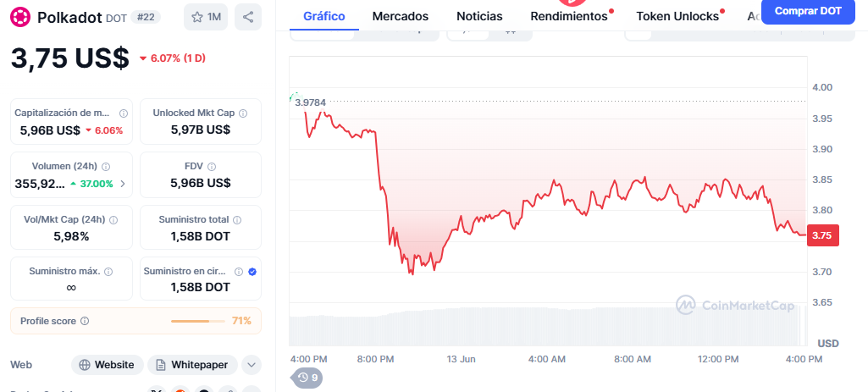868x392 pixels.
Task: Expand the Volumen 24h chevron arrow
Action: click(123, 184)
